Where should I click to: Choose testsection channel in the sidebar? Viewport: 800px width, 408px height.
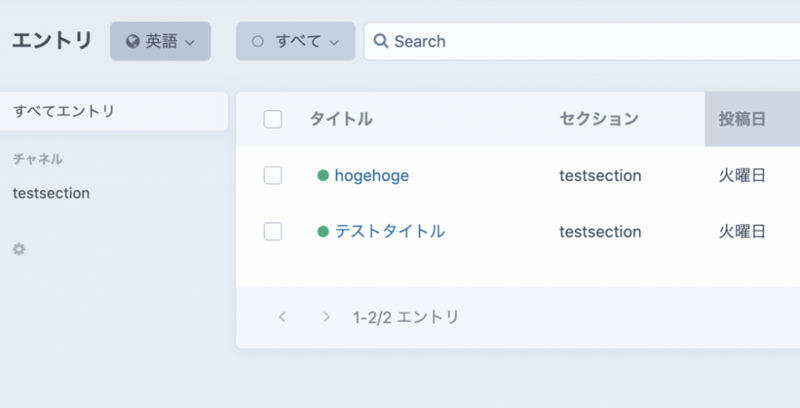click(51, 193)
